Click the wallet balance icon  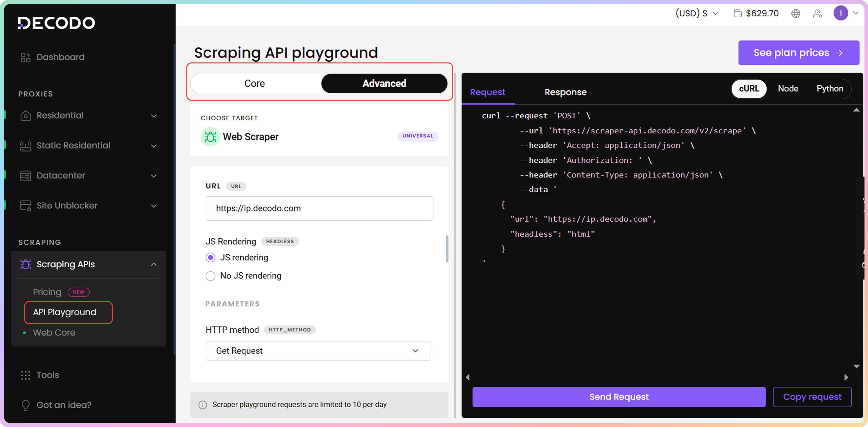coord(738,14)
